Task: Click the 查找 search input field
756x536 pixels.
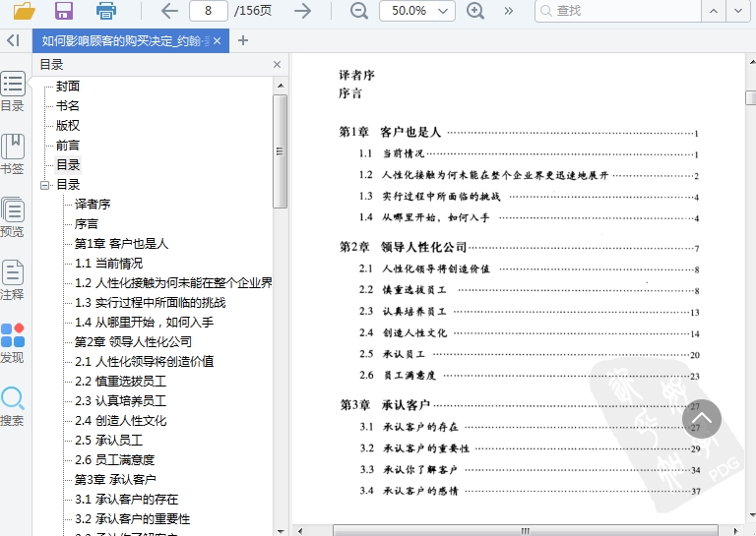Action: [617, 11]
